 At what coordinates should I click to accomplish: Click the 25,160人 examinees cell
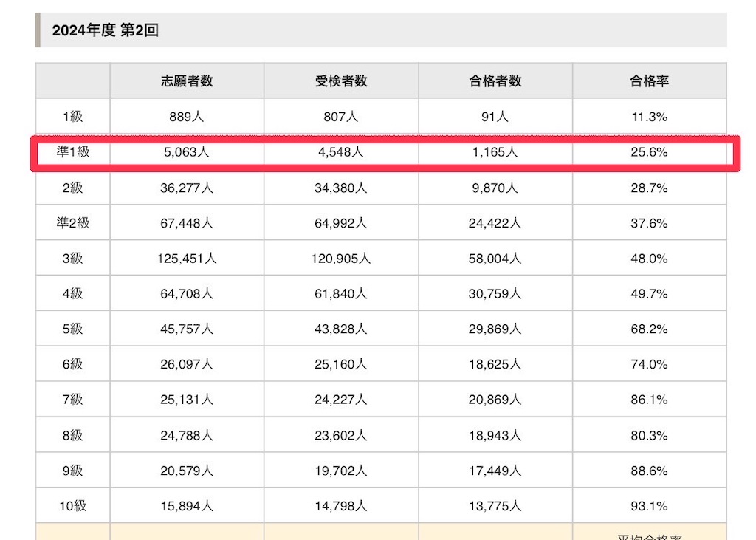pos(341,364)
